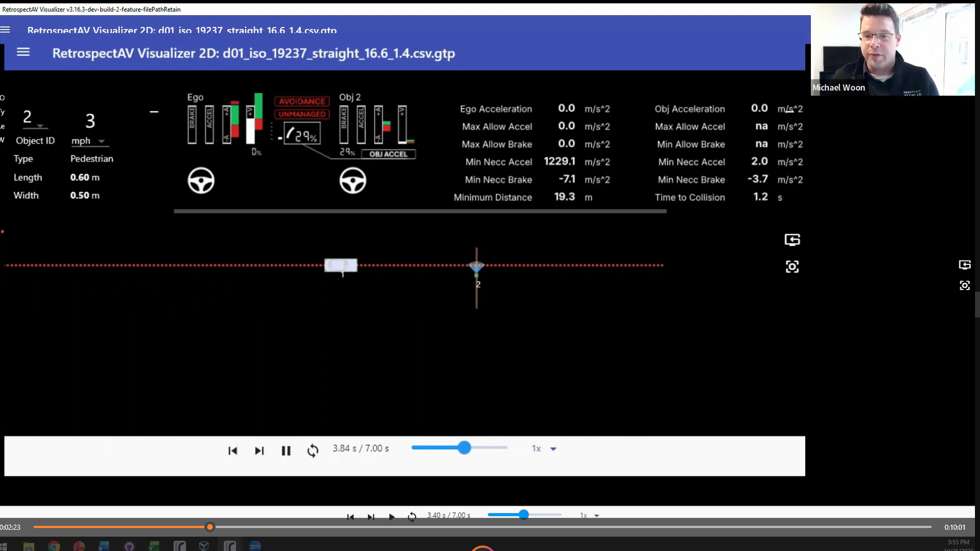980x551 pixels.
Task: Skip to start in the 3.40 s playback bar
Action: coord(351,516)
